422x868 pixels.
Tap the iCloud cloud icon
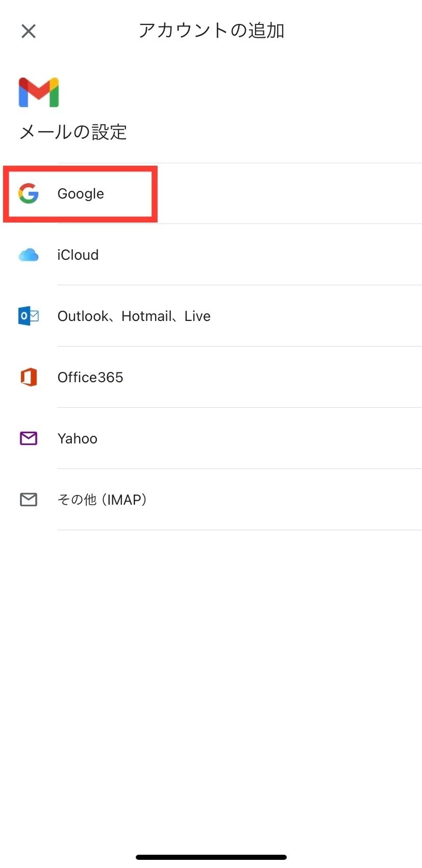pos(29,255)
